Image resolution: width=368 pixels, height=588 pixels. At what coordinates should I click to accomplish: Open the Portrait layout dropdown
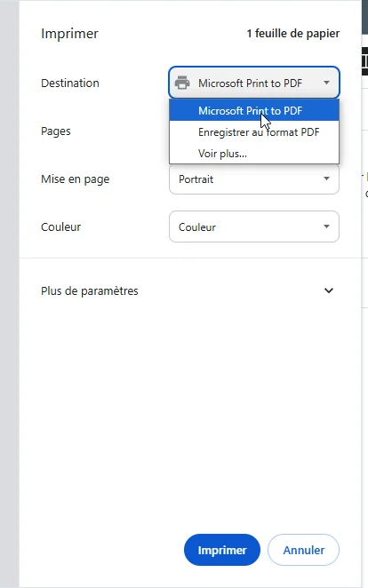click(254, 179)
